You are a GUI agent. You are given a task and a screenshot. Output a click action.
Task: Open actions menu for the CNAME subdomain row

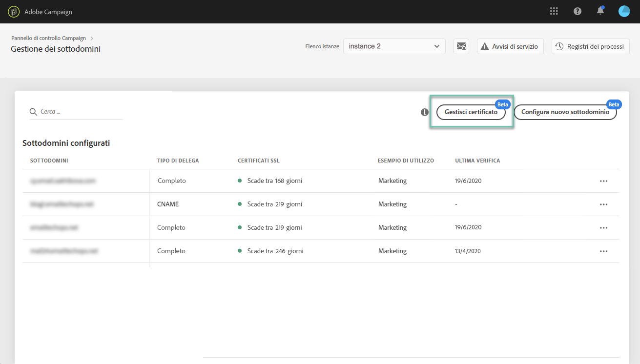604,204
